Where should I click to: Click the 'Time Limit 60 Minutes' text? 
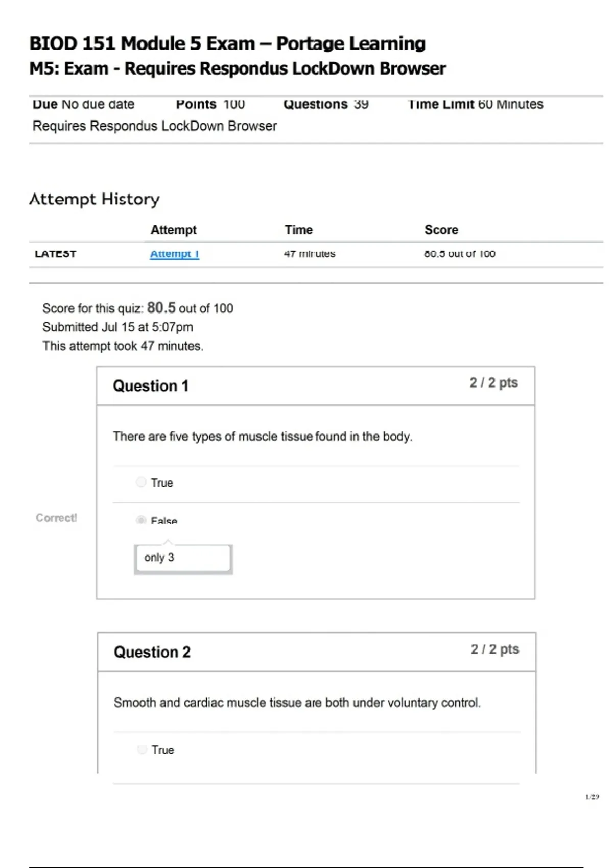476,104
